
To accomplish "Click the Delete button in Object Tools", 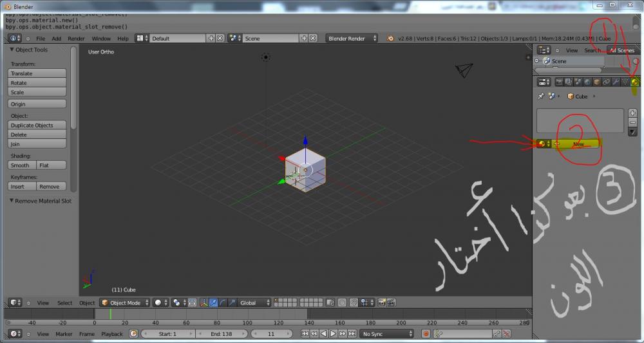I will click(x=37, y=134).
